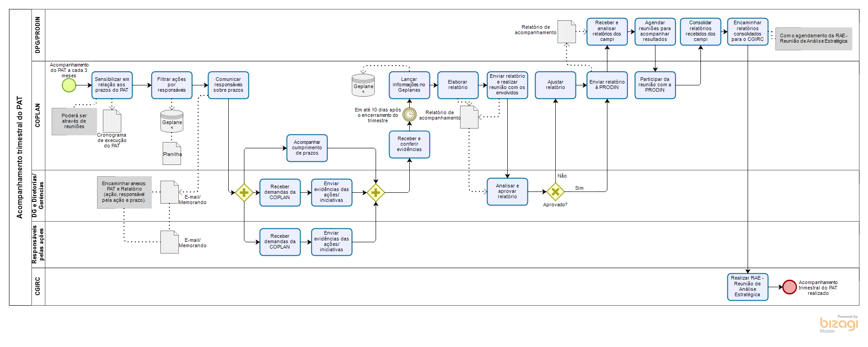Select the red end event circle

(x=789, y=287)
